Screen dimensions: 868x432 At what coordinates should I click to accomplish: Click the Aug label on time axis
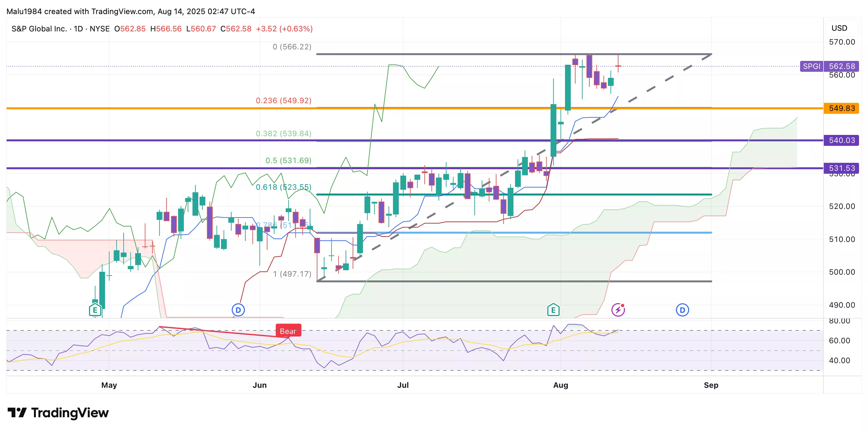pyautogui.click(x=561, y=385)
